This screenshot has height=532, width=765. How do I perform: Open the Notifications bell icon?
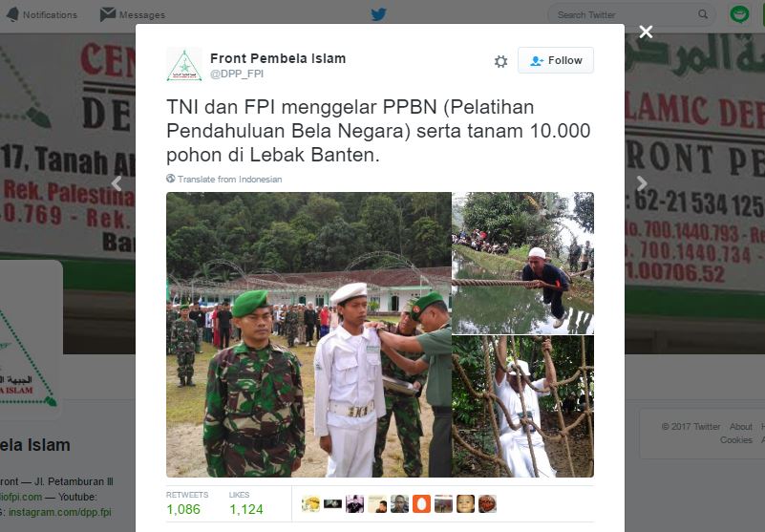(12, 14)
